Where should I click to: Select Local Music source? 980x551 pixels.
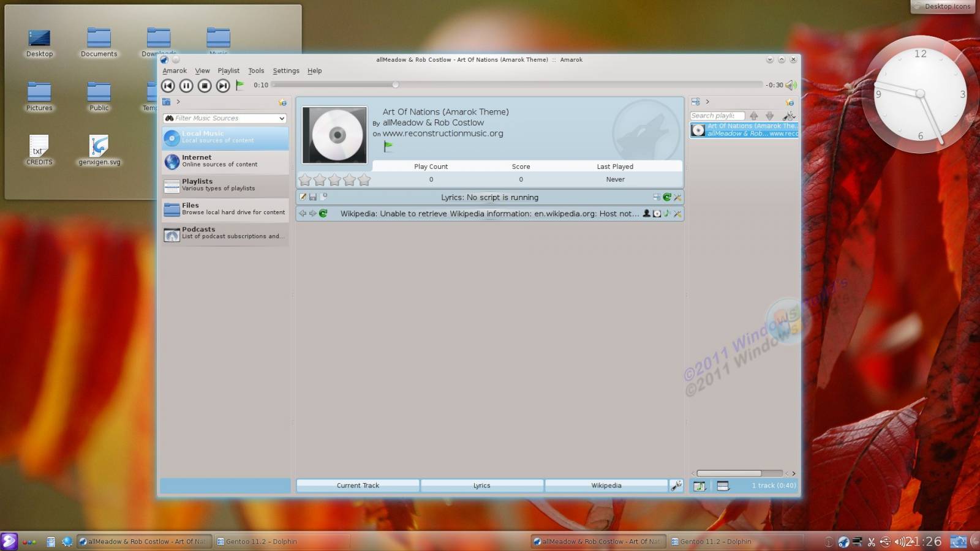[225, 138]
